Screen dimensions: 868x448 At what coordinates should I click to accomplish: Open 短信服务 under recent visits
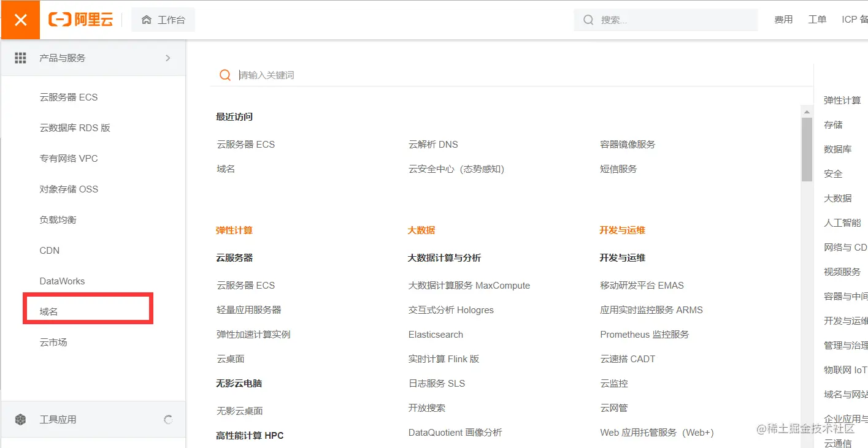[618, 169]
